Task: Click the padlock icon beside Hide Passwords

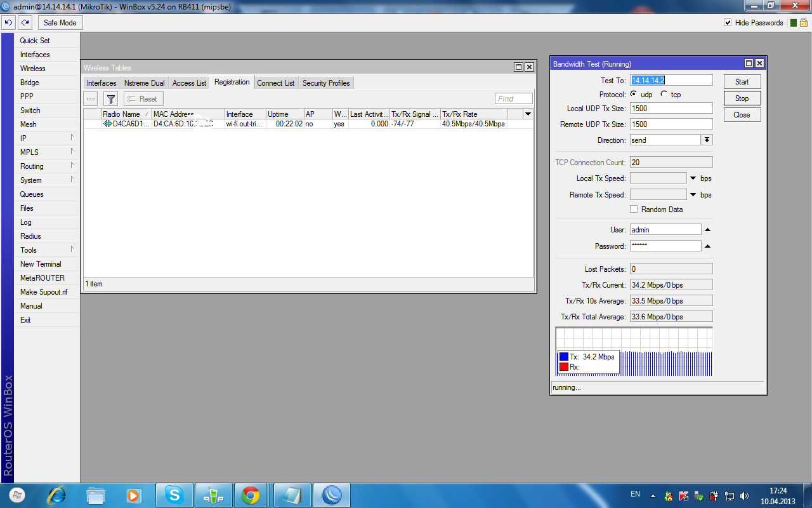Action: (803, 23)
